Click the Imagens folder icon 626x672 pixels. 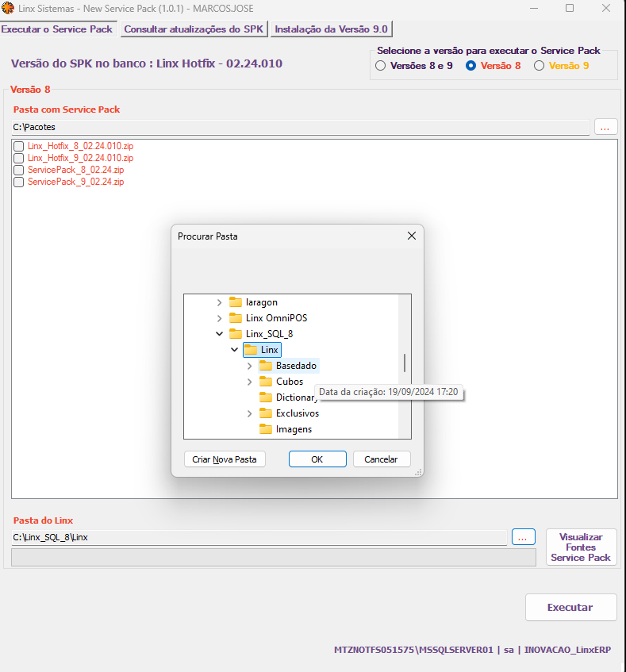click(x=266, y=429)
